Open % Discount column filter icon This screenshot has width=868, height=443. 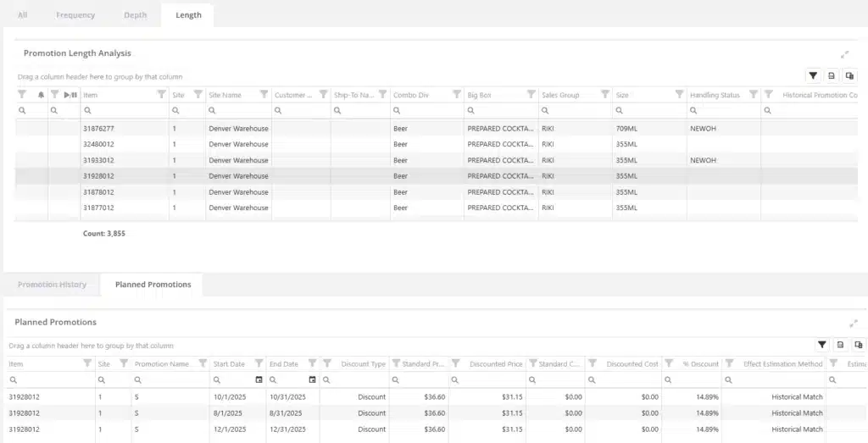point(669,363)
